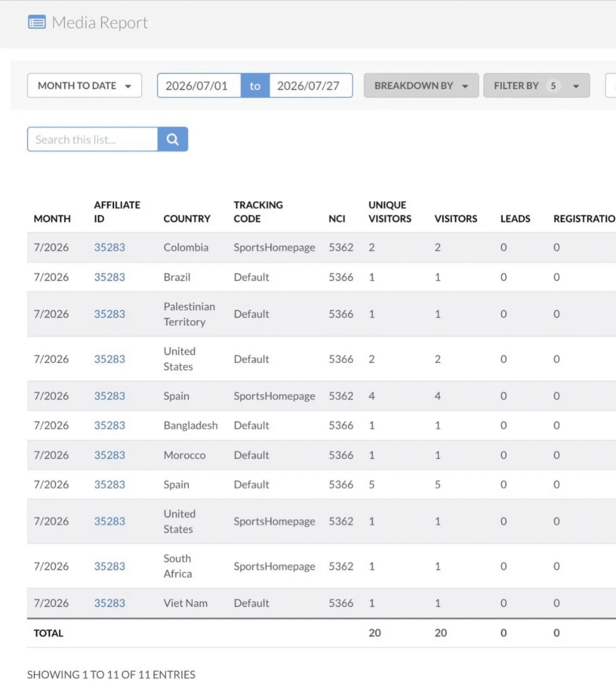Screen dimensions: 616x685
Task: Sort by the Month column header
Action: pos(52,219)
